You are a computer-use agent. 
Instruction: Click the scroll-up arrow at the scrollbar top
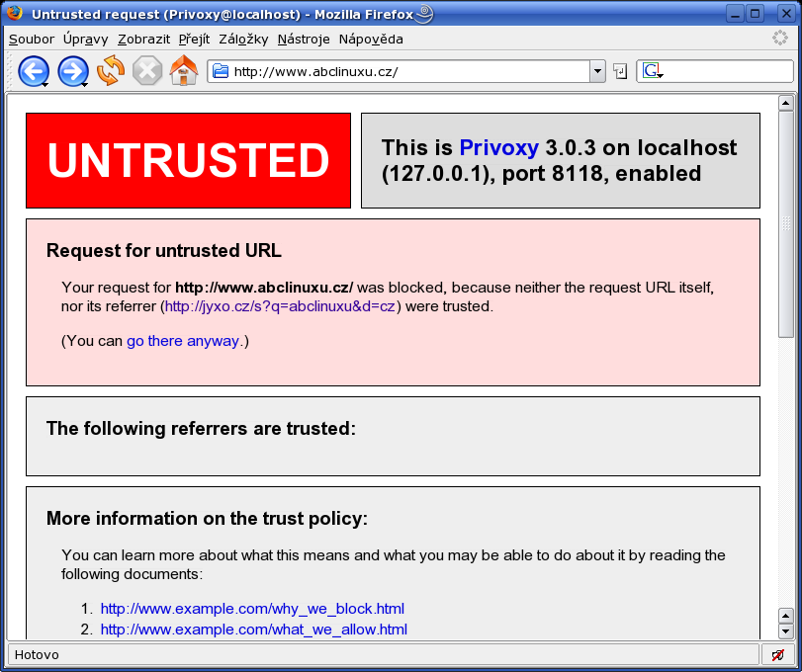point(785,103)
